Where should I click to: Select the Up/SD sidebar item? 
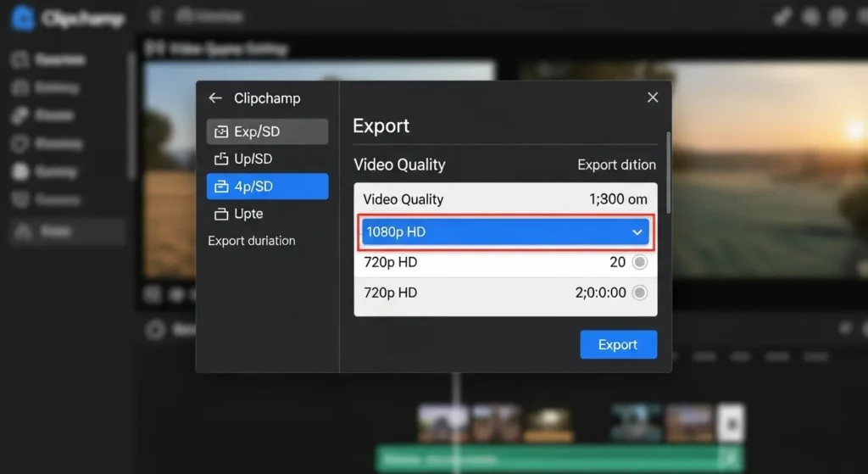pyautogui.click(x=267, y=159)
